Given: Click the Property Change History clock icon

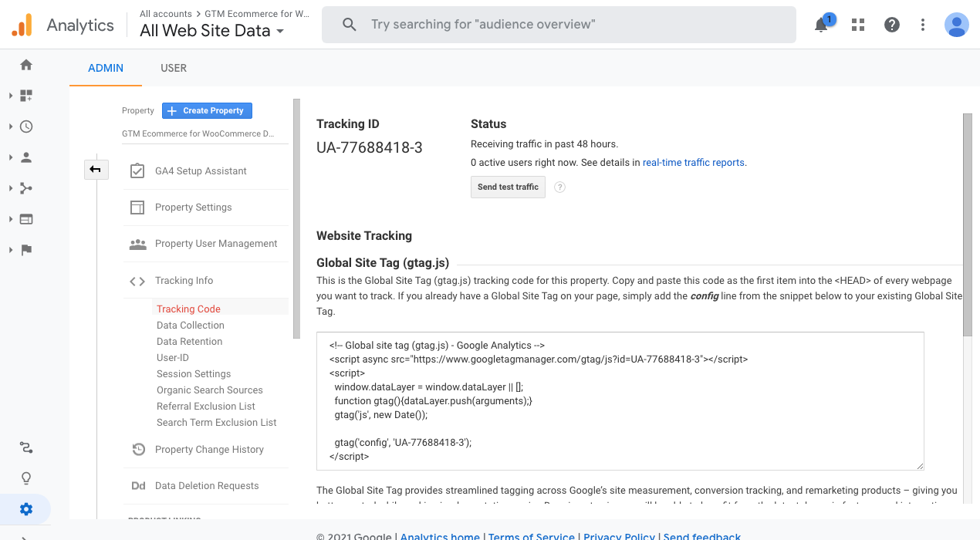Looking at the screenshot, I should point(138,450).
